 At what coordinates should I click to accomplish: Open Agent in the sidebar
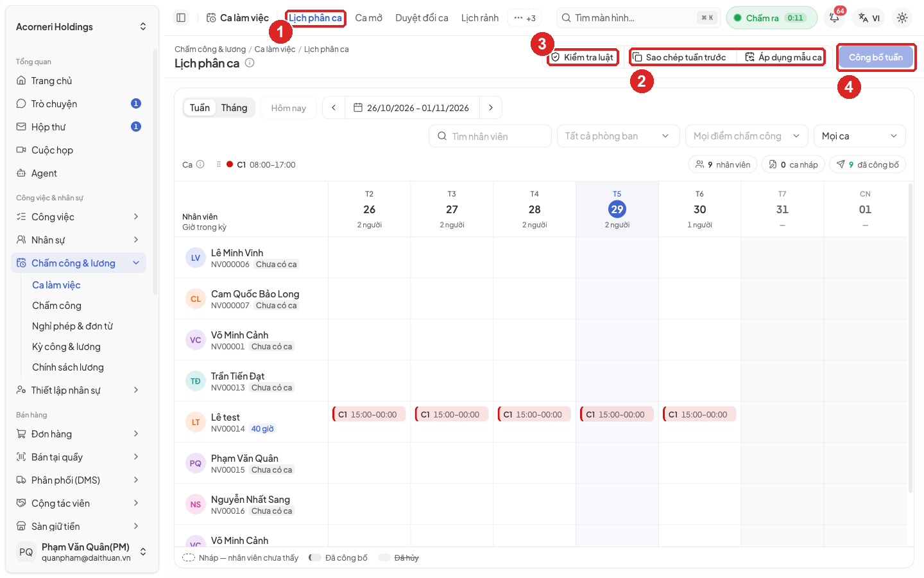tap(79, 173)
